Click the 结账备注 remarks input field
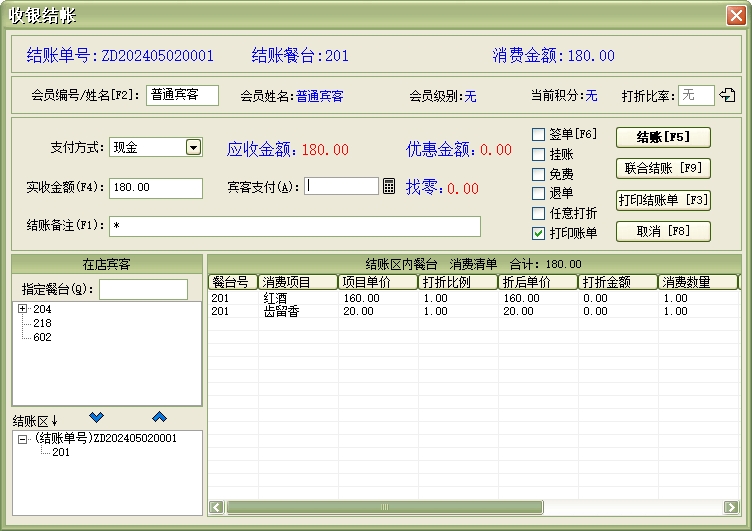752x531 pixels. (294, 226)
